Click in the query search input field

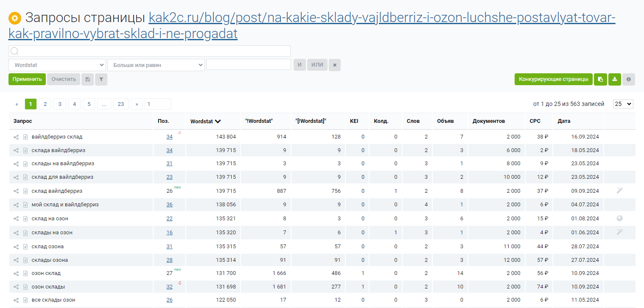tap(149, 51)
